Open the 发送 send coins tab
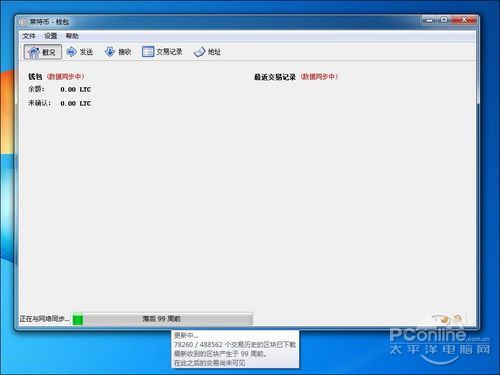500x375 pixels. coord(79,52)
